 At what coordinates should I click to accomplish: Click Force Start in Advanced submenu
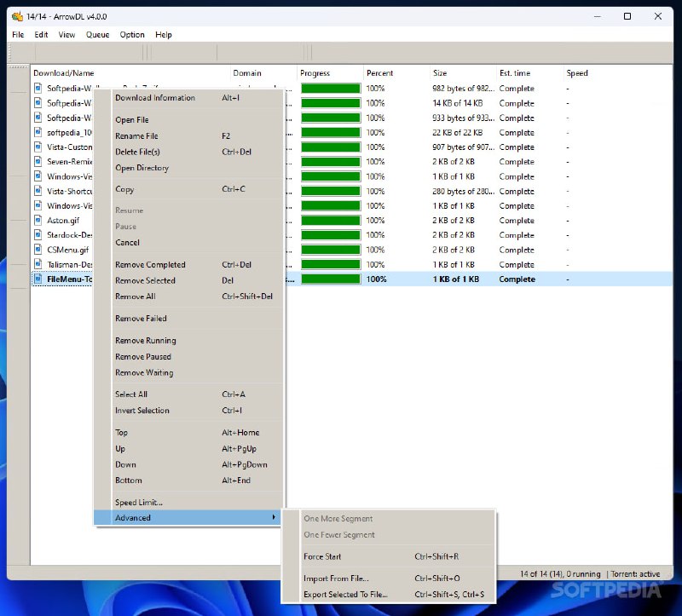[322, 557]
